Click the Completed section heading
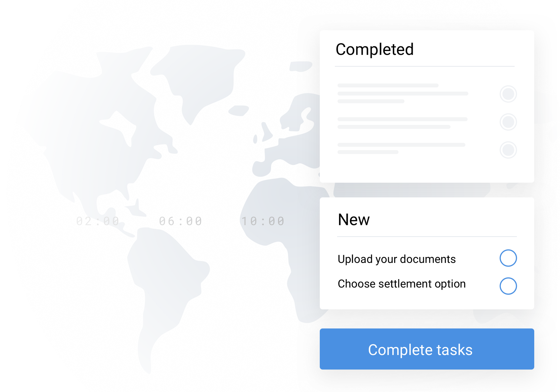 (375, 49)
